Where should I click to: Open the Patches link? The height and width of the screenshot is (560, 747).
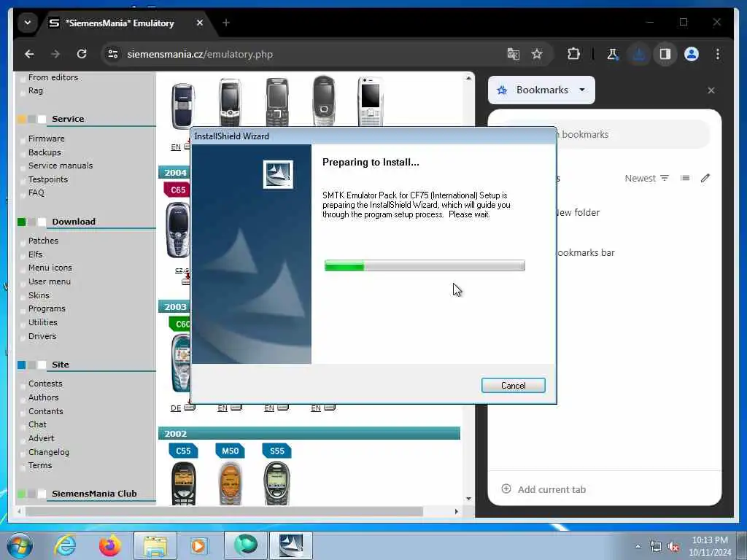coord(43,241)
